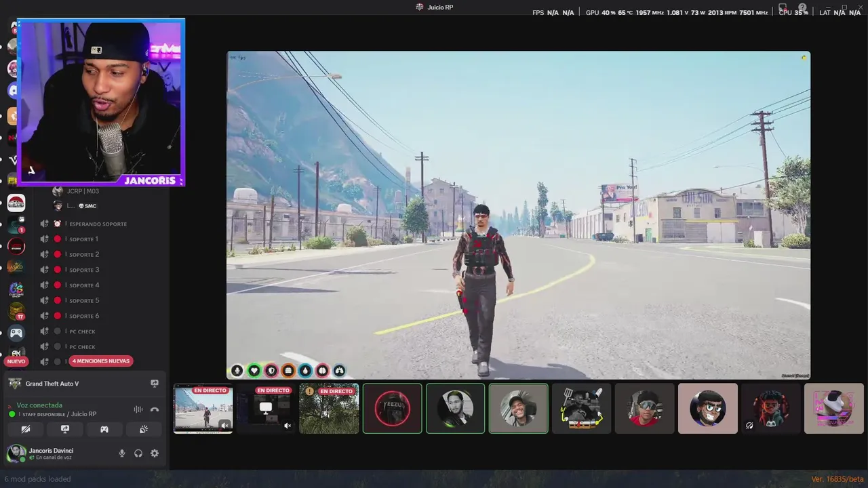Screen dimensions: 868x488
Task: Open the first EN DIRECTO GTA stream thumbnail
Action: click(203, 409)
